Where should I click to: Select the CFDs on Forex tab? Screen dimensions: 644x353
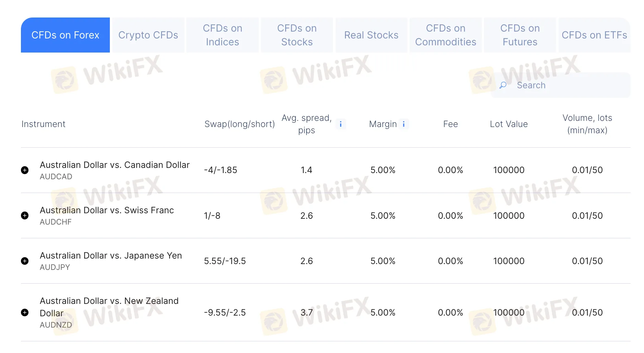click(x=65, y=35)
